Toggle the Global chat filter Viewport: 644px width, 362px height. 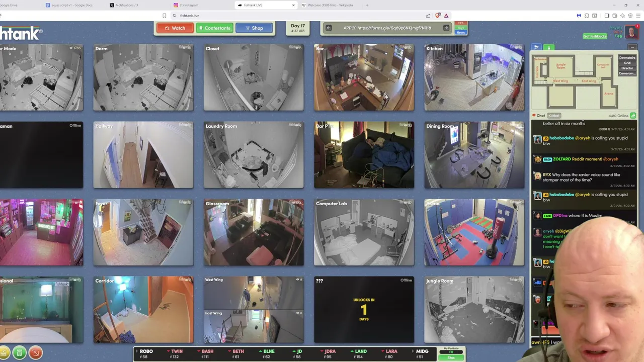[x=553, y=116]
